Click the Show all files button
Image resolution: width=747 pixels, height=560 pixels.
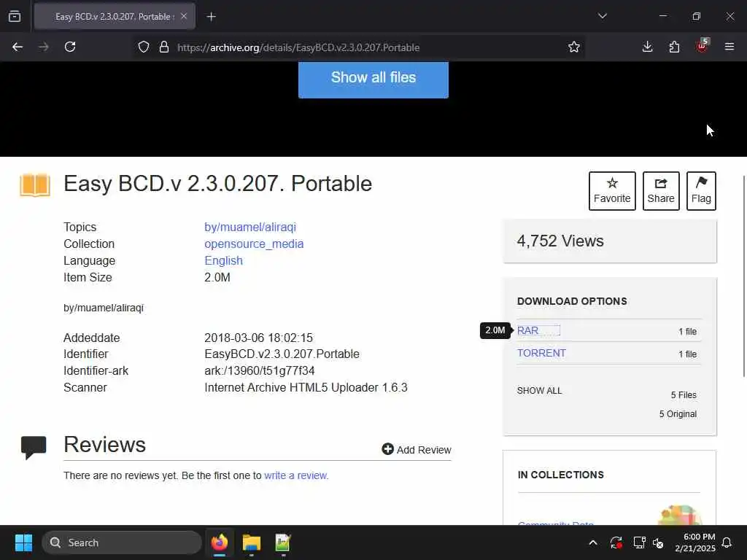(x=373, y=79)
